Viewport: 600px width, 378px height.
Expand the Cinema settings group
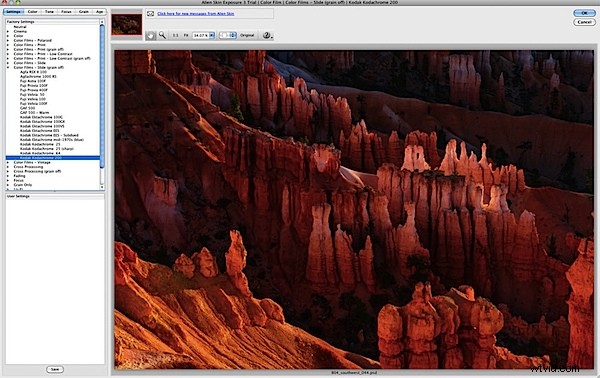pyautogui.click(x=8, y=31)
